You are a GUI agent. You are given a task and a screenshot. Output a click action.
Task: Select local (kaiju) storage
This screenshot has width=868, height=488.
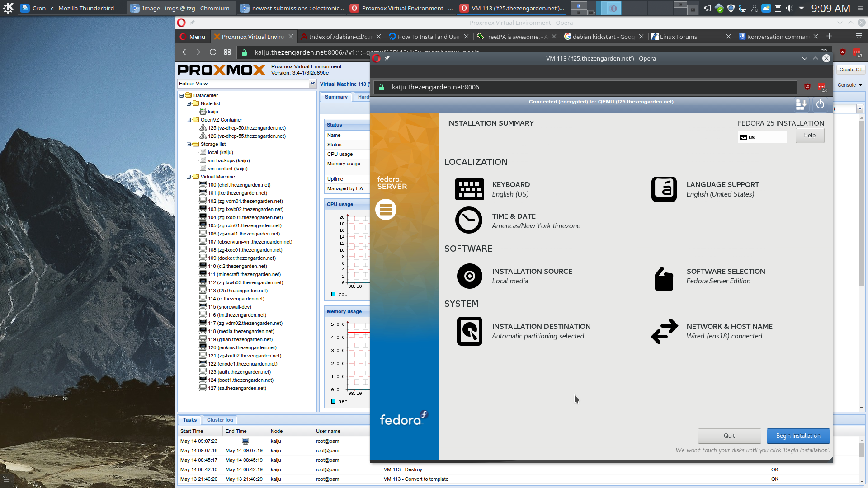click(220, 152)
